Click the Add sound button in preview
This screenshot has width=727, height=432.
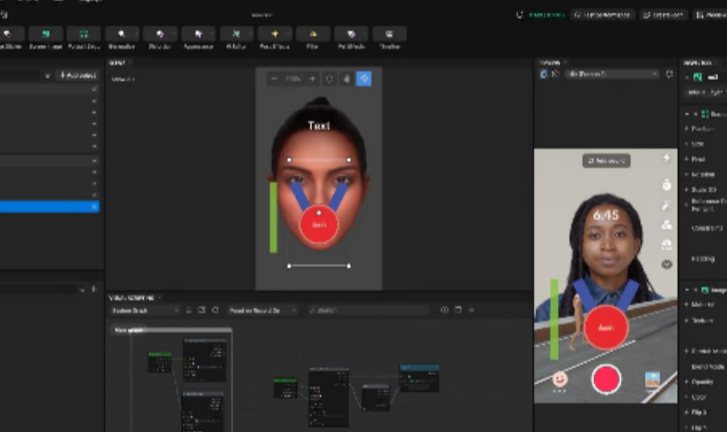(604, 160)
